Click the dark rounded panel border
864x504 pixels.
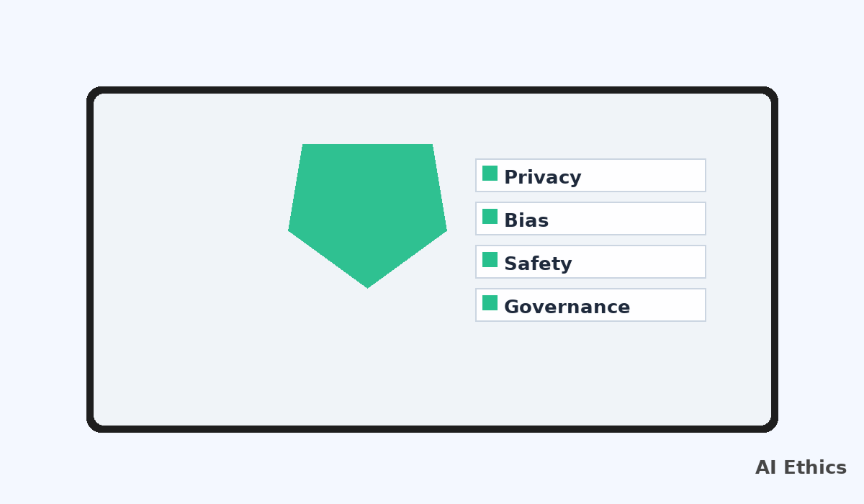click(432, 90)
